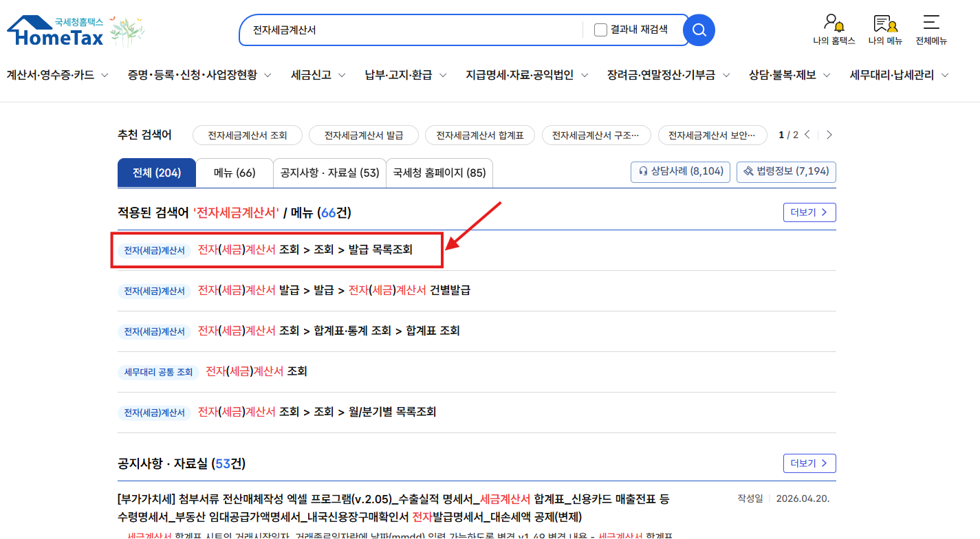Show next recommended keywords page arrow
The image size is (980, 539).
pyautogui.click(x=829, y=135)
